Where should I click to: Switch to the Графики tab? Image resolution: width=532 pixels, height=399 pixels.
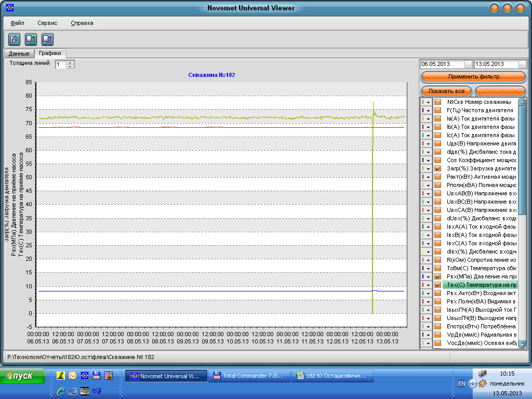pos(50,54)
